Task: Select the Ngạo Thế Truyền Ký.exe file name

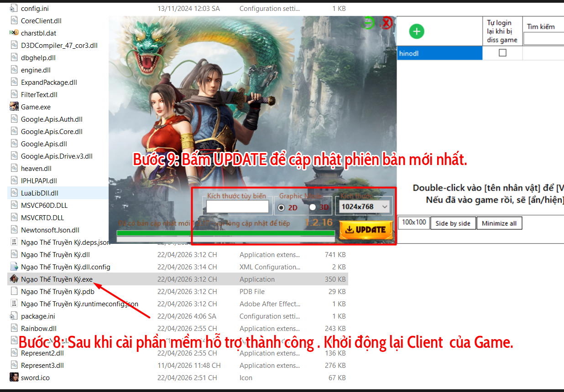Action: click(57, 279)
